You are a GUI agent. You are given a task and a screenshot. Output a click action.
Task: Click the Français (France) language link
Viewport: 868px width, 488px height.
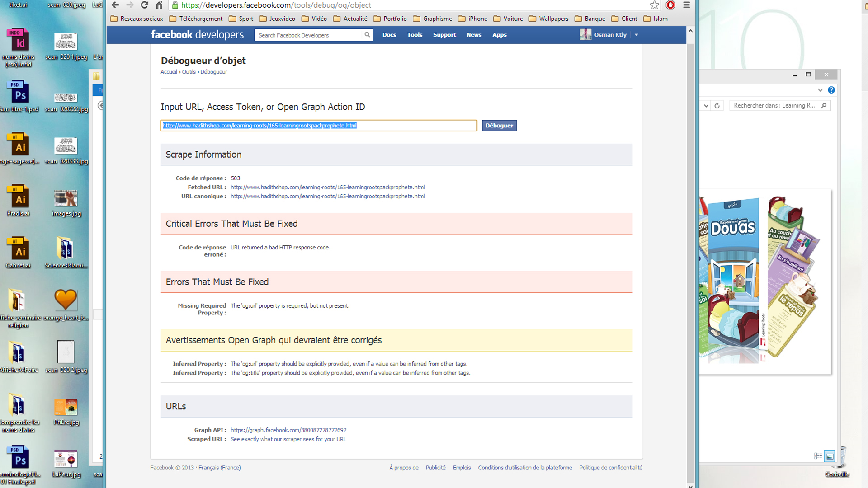tap(220, 468)
